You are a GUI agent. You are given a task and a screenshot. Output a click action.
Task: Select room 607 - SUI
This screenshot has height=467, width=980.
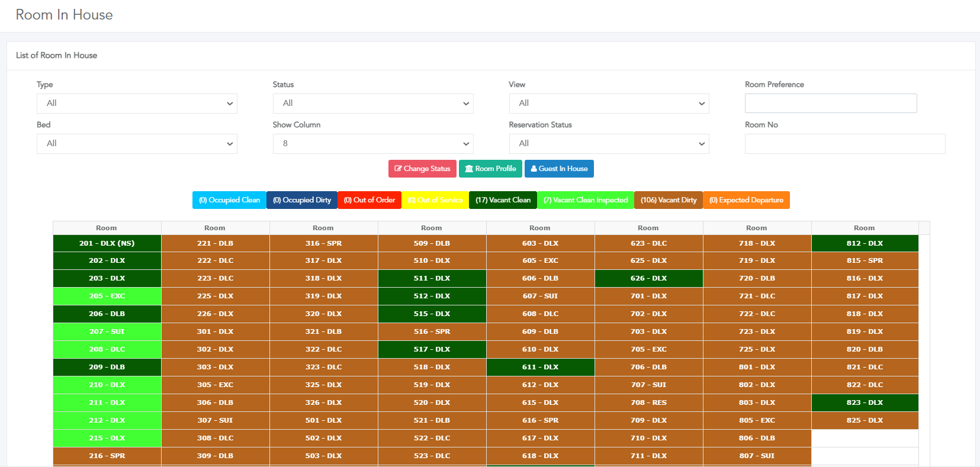tap(541, 296)
